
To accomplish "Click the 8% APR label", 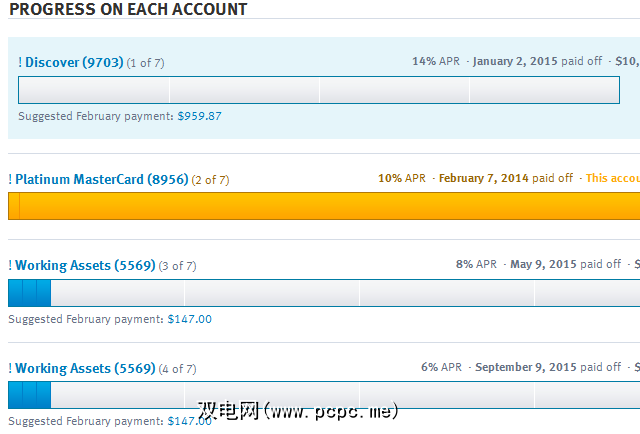I will click(x=476, y=264).
